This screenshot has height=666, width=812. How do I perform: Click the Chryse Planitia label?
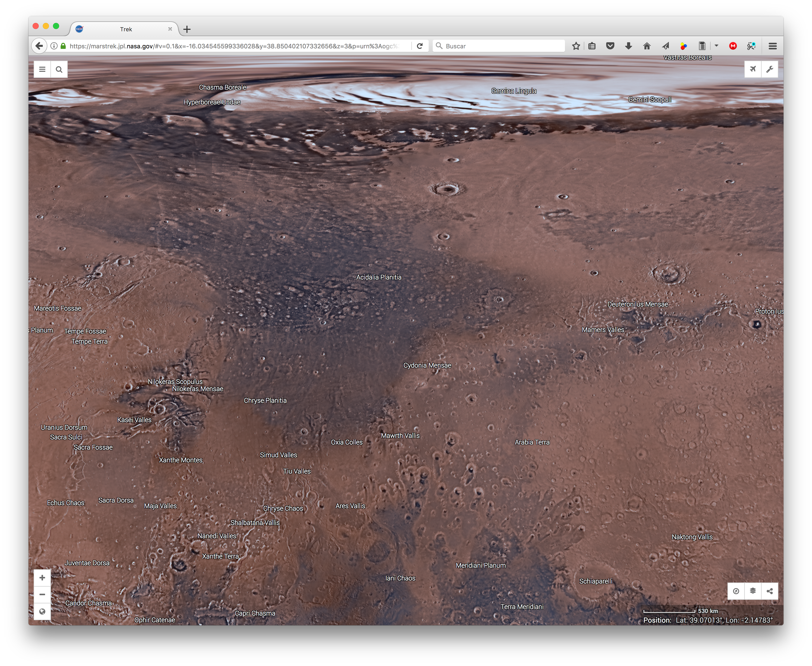pos(265,400)
